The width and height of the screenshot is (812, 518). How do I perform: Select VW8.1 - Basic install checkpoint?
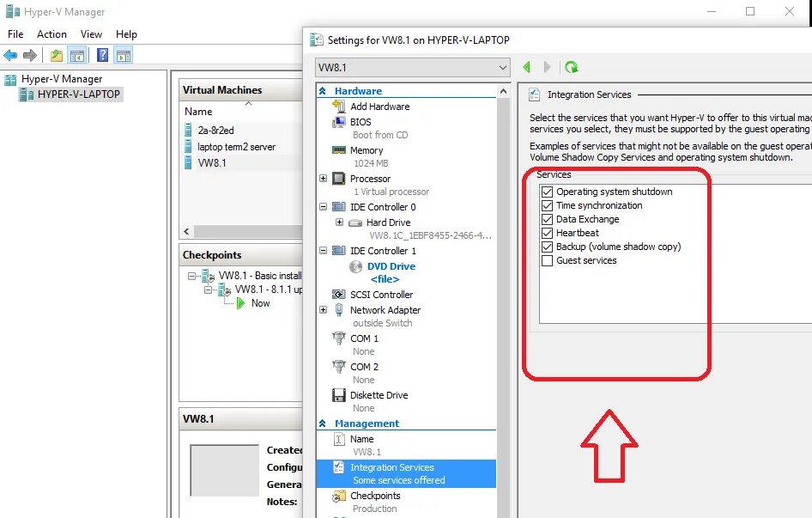click(260, 276)
